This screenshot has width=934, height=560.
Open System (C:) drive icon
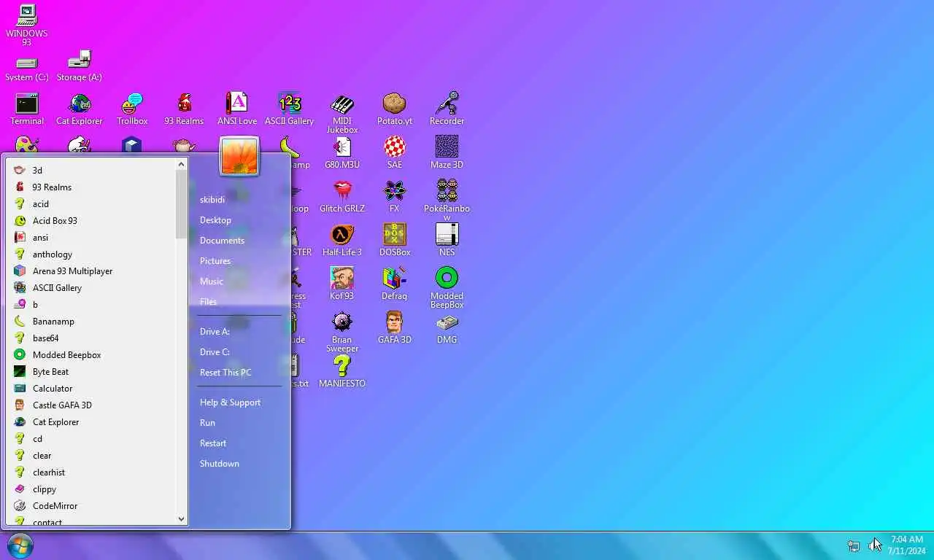[27, 69]
